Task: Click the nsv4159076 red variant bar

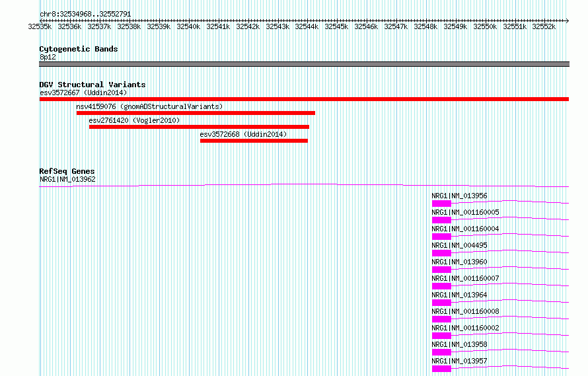Action: click(x=196, y=113)
